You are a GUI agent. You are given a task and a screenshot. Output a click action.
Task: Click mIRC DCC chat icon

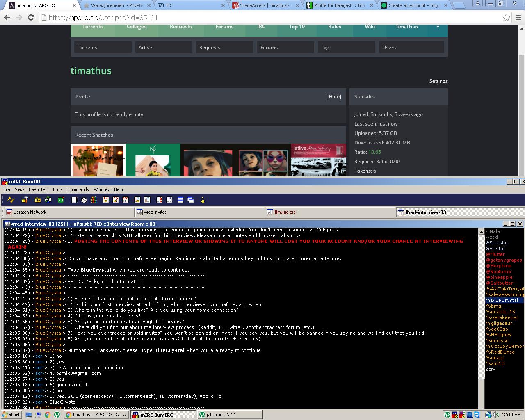click(x=116, y=200)
